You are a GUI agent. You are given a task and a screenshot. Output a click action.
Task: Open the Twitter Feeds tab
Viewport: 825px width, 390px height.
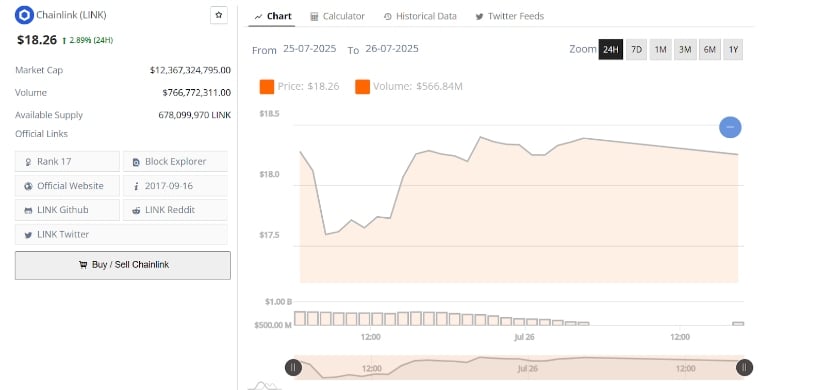tap(509, 16)
